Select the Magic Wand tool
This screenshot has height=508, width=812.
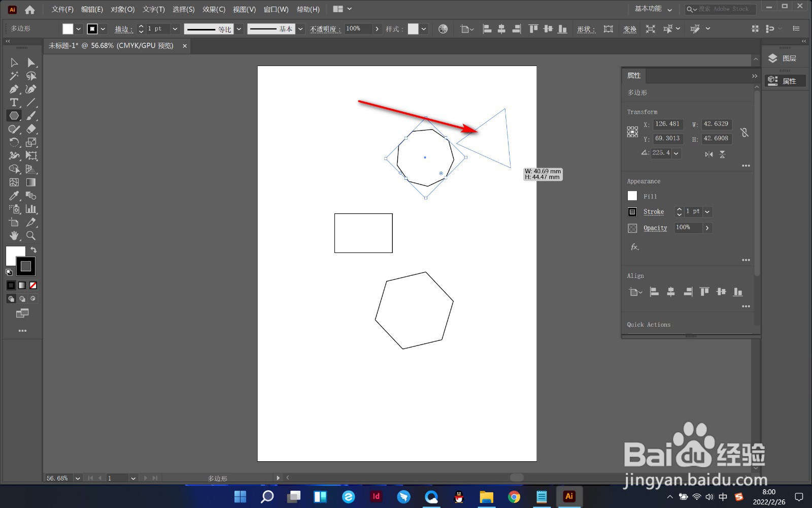(x=14, y=76)
